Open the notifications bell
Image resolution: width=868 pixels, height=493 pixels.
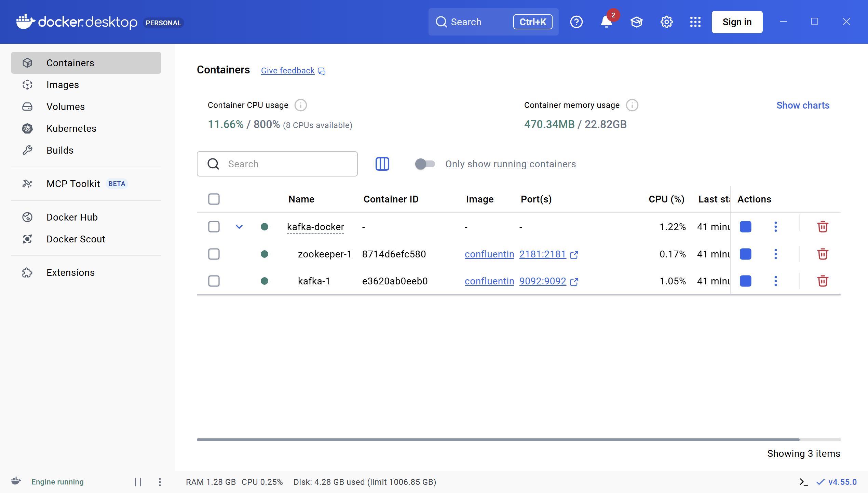click(x=606, y=22)
